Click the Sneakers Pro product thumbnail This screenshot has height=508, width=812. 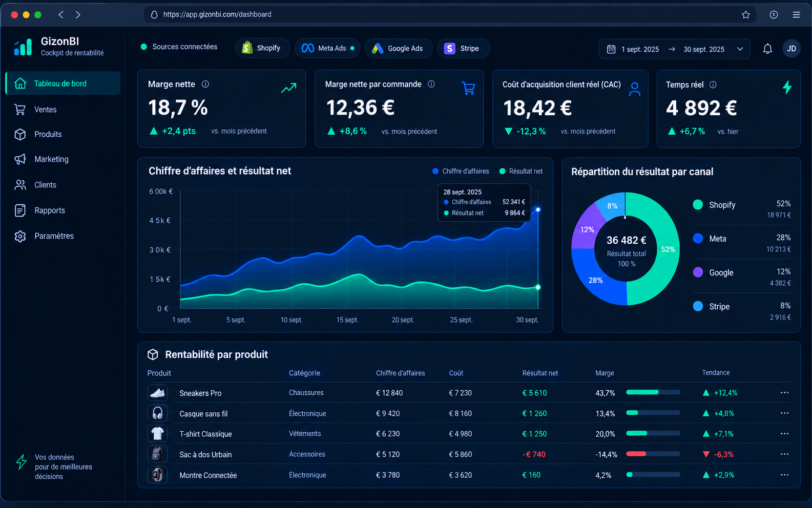click(157, 393)
